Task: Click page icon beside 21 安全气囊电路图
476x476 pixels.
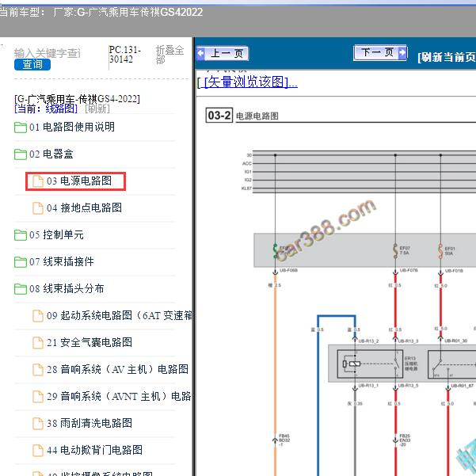Action: (38, 343)
